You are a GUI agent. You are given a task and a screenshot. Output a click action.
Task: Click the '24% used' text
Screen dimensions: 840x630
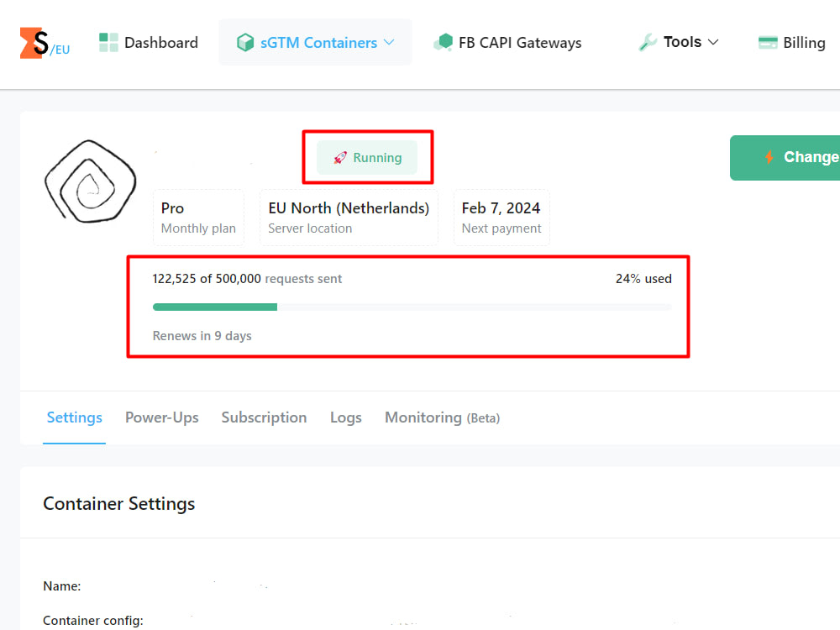[643, 279]
